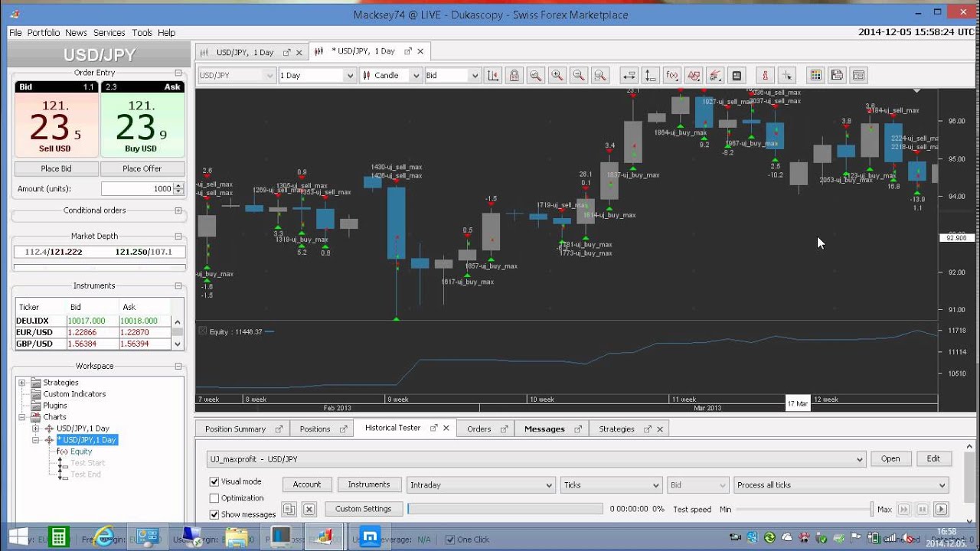980x551 pixels.
Task: Click the first magnifier zoom toolbar icon
Action: pos(535,75)
